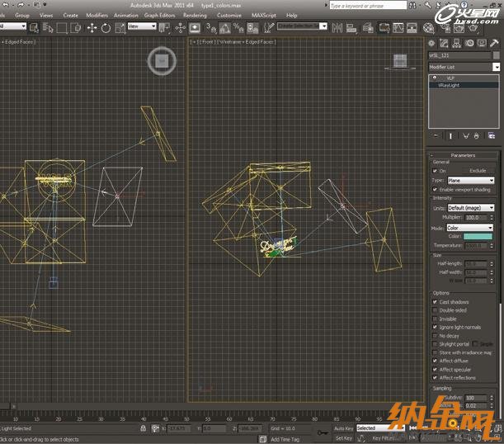Switch to the Display command panel tab
504x444 pixels.
tap(482, 43)
